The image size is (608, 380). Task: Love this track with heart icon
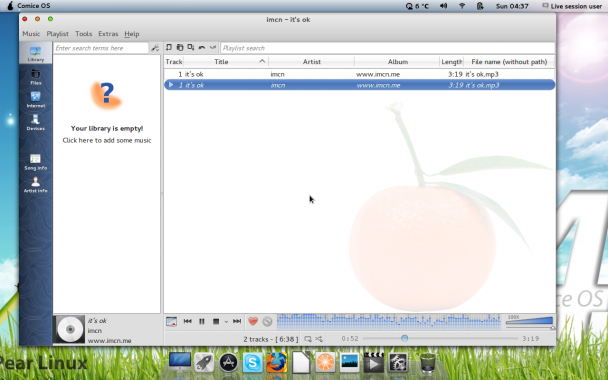pyautogui.click(x=253, y=321)
